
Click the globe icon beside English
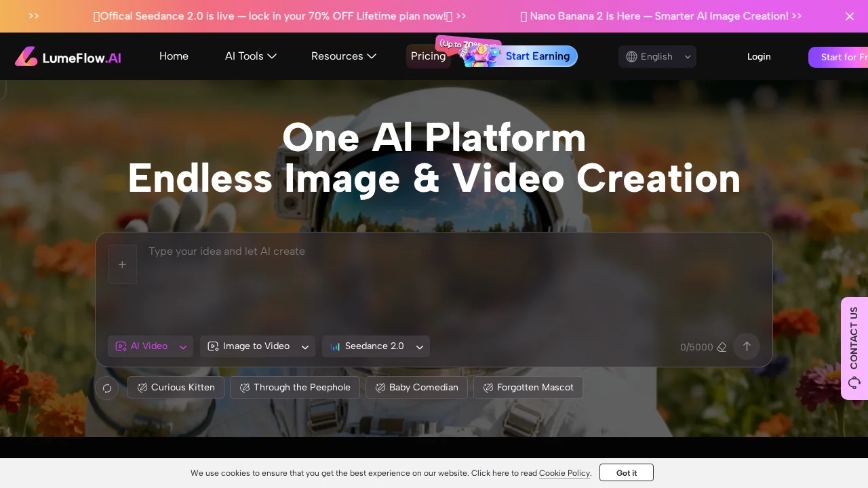631,57
